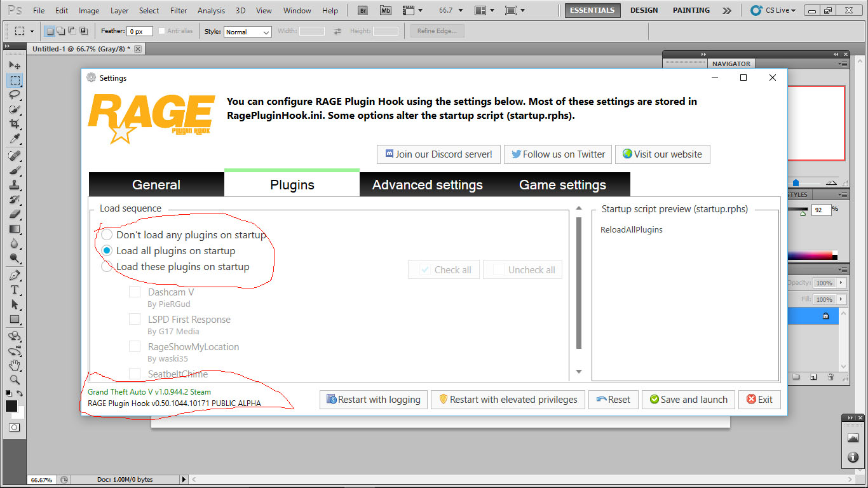Open the 66.7 zoom level dropdown

[461, 10]
